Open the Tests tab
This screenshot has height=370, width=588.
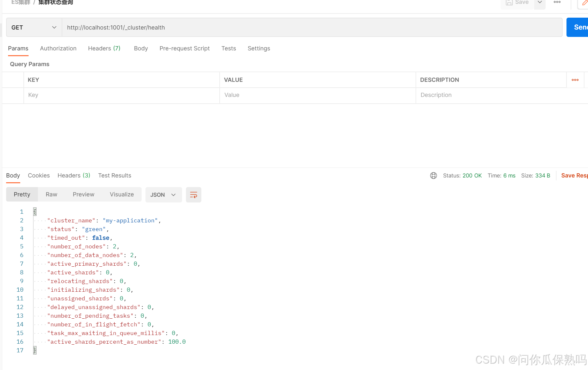229,48
